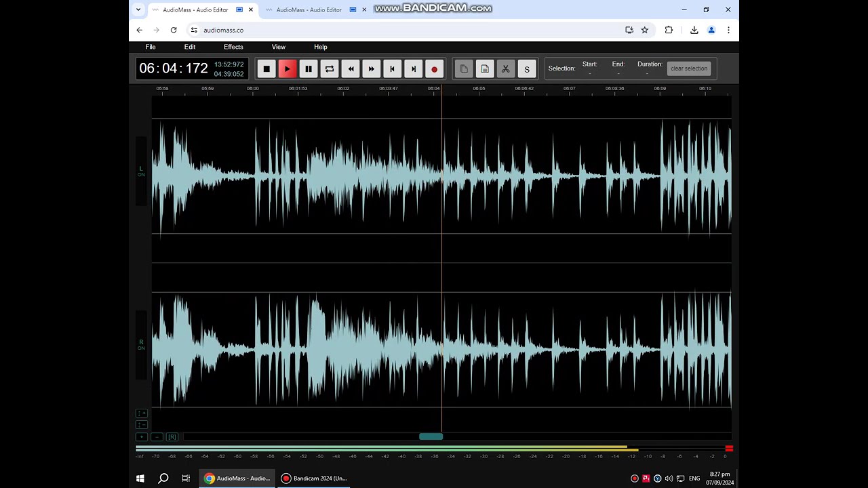Screen dimensions: 868x488
Task: Click the 06:07 mark on the timeline ruler
Action: 570,89
